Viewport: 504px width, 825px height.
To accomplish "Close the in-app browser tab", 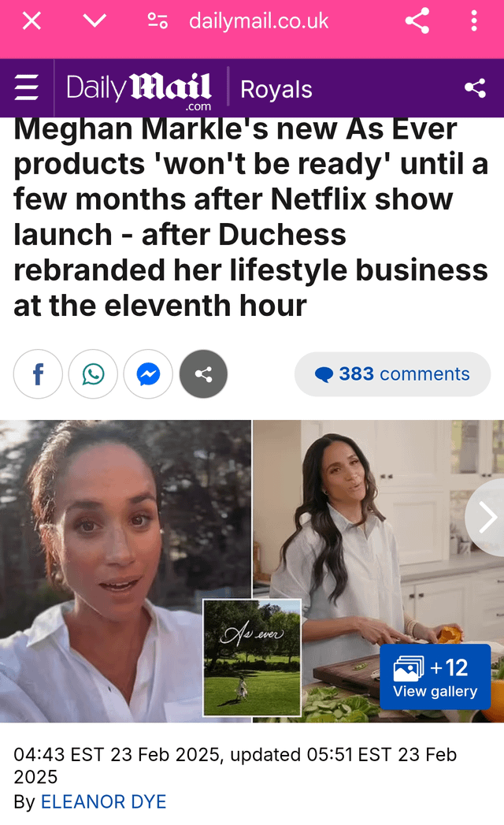I will click(31, 21).
